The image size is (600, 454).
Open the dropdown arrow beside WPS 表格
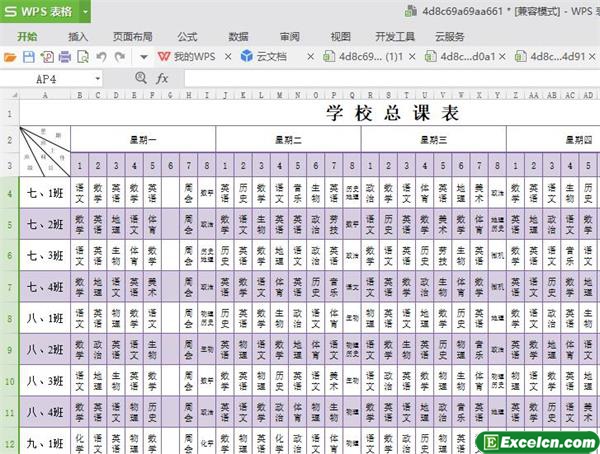pos(85,11)
